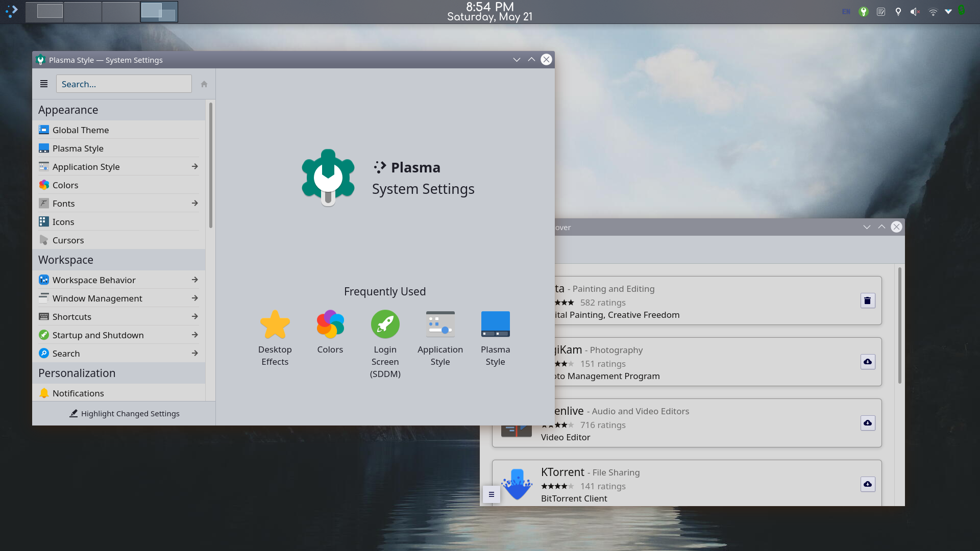Screen dimensions: 980x551
Task: Open the KTorrent app title
Action: 562,472
